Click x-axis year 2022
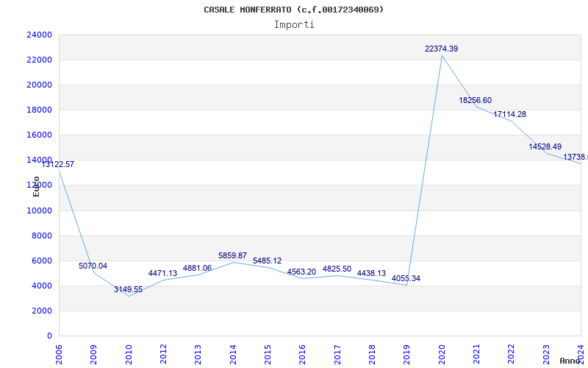Screen dimensions: 588x368 (x=512, y=354)
